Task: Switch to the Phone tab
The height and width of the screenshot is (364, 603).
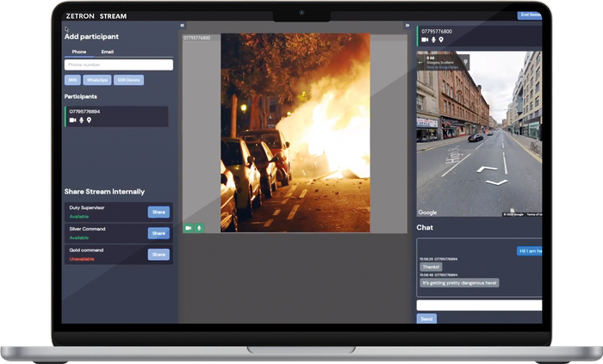Action: 78,52
